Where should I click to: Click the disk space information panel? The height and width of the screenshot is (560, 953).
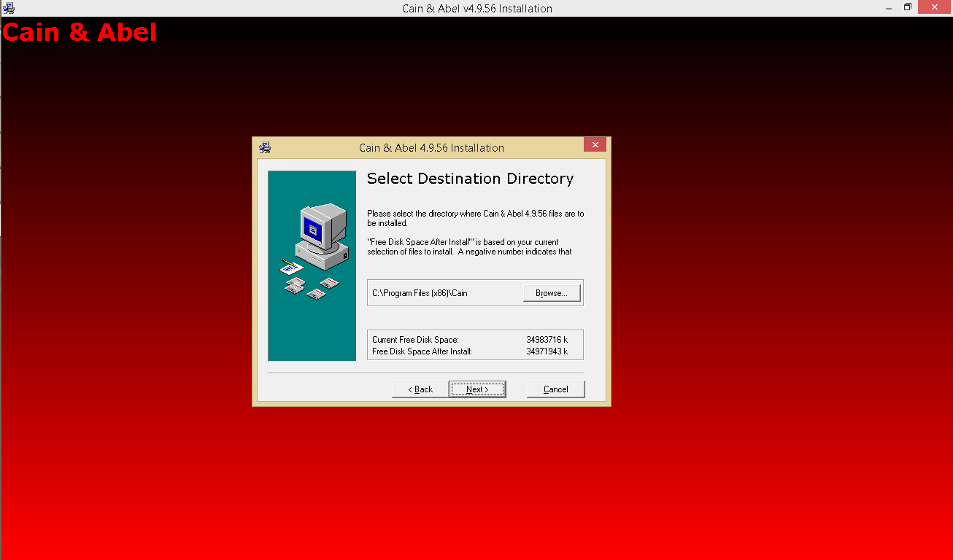[x=475, y=344]
